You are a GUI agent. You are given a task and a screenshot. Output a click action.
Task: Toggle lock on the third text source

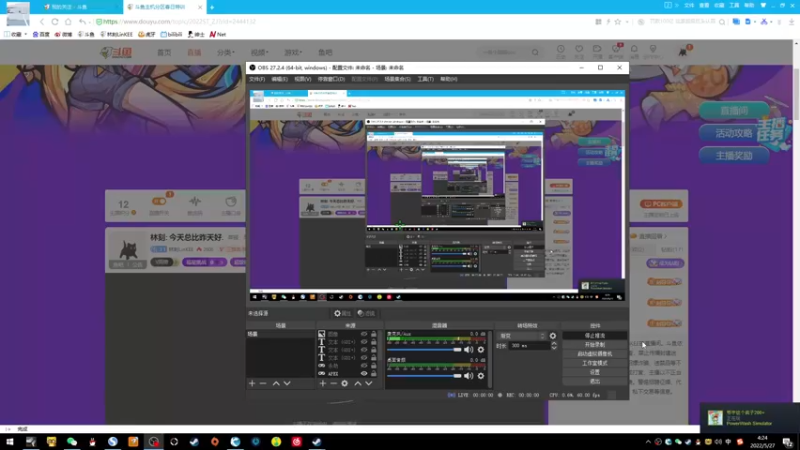(373, 358)
